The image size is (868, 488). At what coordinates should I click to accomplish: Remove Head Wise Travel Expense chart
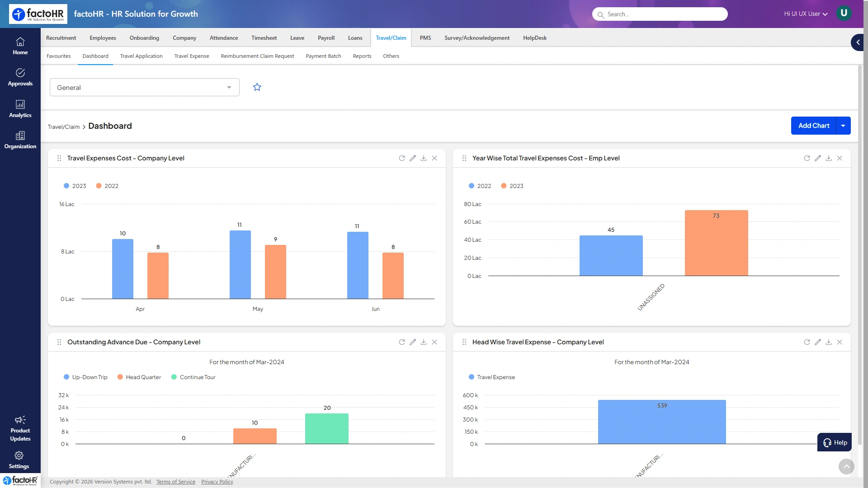840,342
